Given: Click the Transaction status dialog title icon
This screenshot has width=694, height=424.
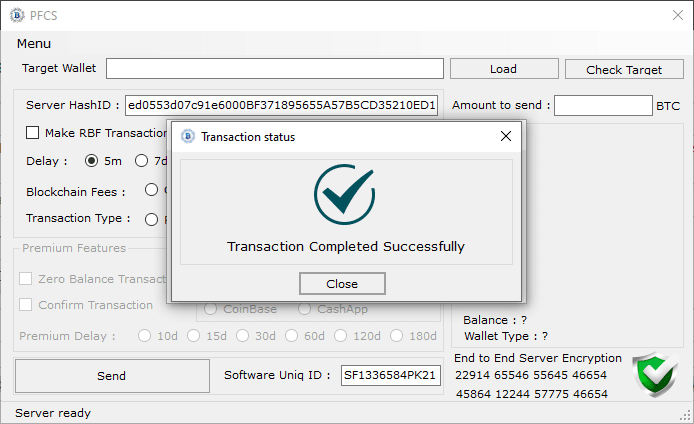Looking at the screenshot, I should 186,137.
